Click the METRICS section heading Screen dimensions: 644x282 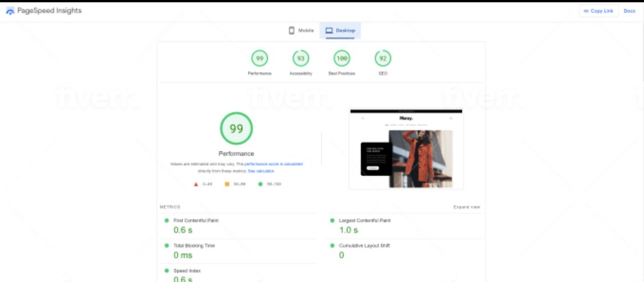tap(170, 207)
